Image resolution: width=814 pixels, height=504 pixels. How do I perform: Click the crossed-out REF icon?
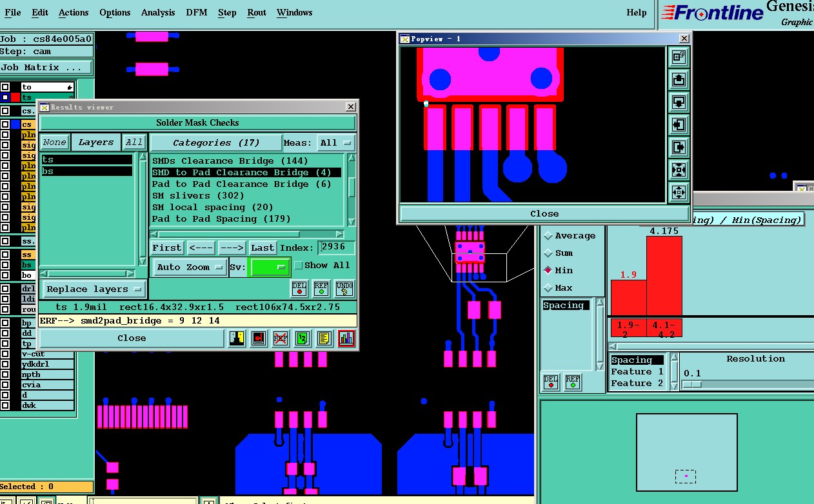pos(281,338)
